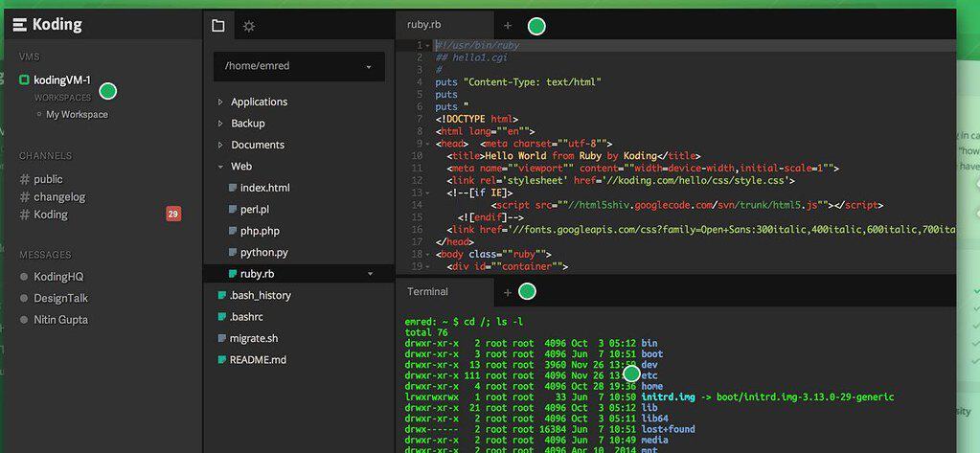Click the python.py file icon

pos(233,253)
